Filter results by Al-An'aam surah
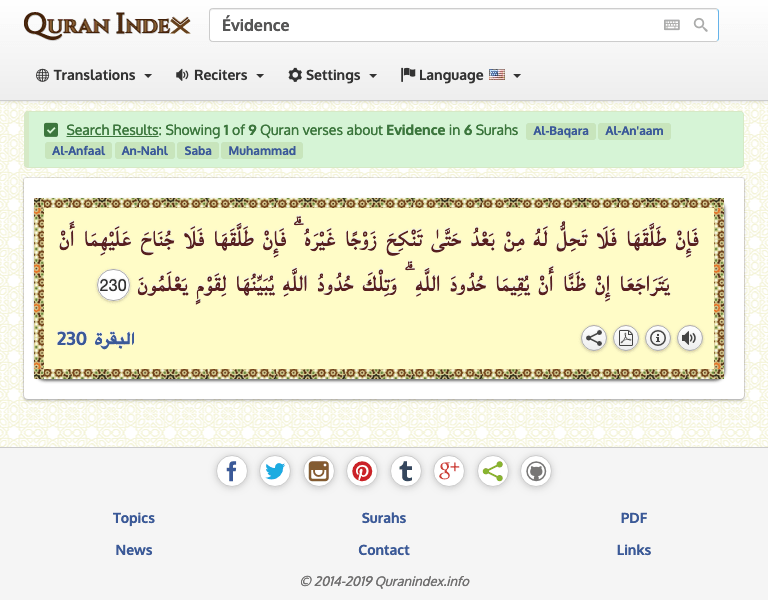Viewport: 768px width, 600px height. coord(634,131)
